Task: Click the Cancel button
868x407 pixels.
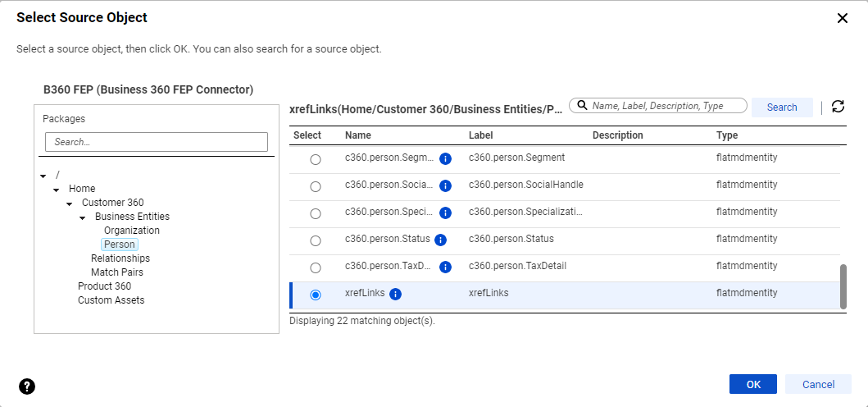Action: (818, 384)
